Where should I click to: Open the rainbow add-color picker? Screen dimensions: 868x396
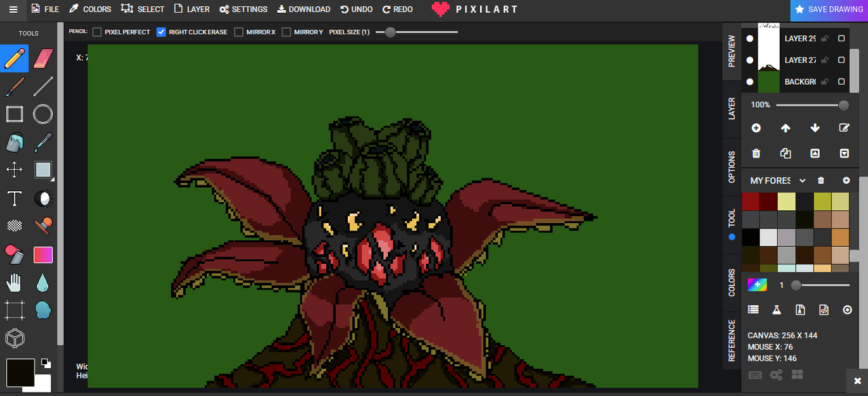point(757,285)
